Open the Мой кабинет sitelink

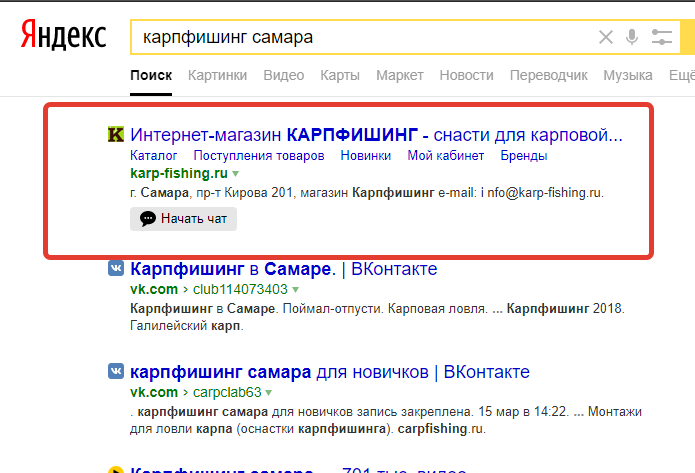445,156
